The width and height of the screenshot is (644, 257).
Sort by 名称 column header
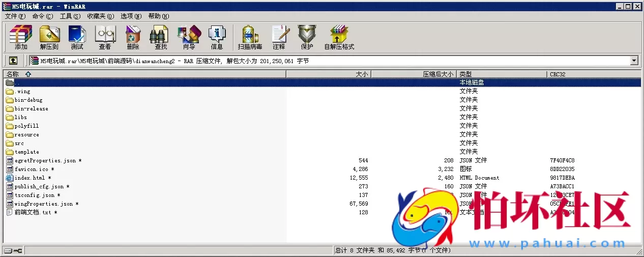[x=144, y=74]
